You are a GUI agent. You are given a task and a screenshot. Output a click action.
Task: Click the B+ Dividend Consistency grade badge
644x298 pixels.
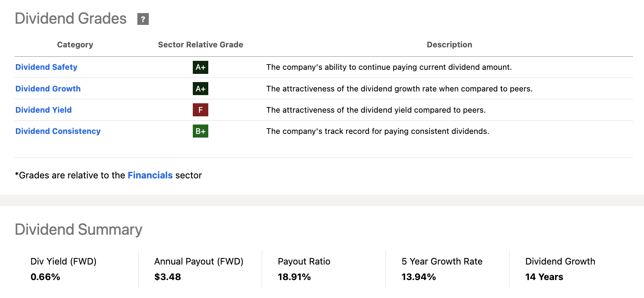click(x=200, y=131)
